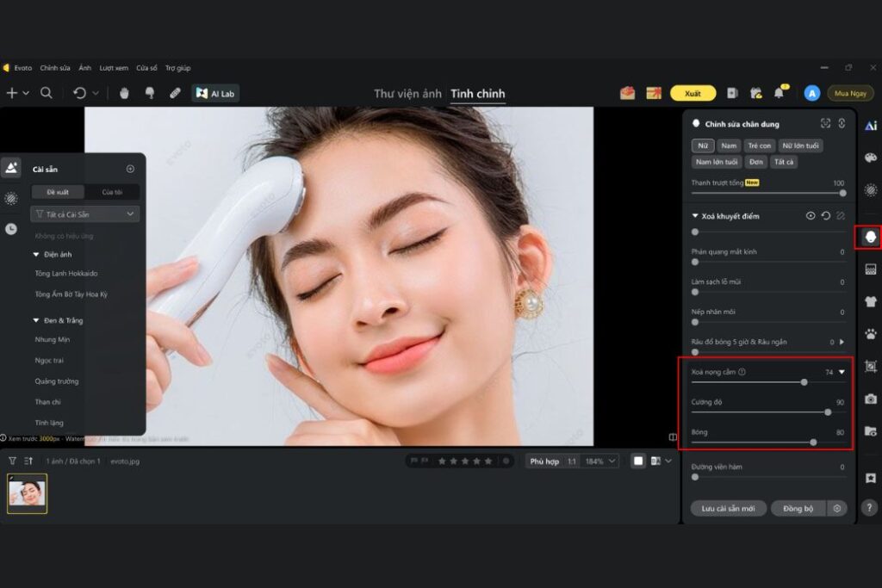882x588 pixels.
Task: Select the evoto.jpg thumbnail in filmstrip
Action: click(27, 493)
